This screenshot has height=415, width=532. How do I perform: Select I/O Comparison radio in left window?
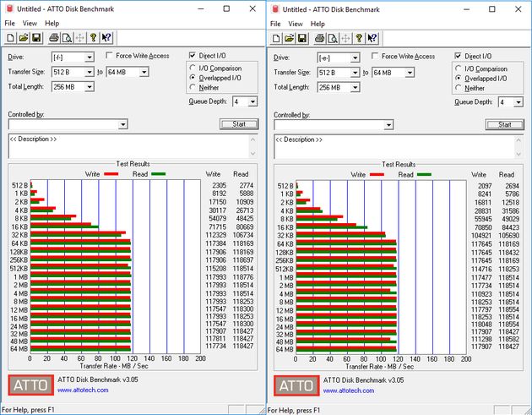[x=193, y=68]
